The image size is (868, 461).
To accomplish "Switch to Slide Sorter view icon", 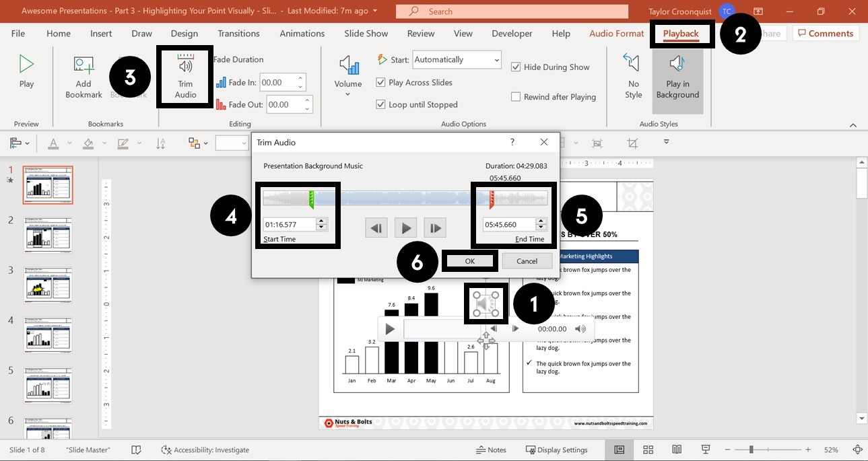I will pyautogui.click(x=648, y=449).
